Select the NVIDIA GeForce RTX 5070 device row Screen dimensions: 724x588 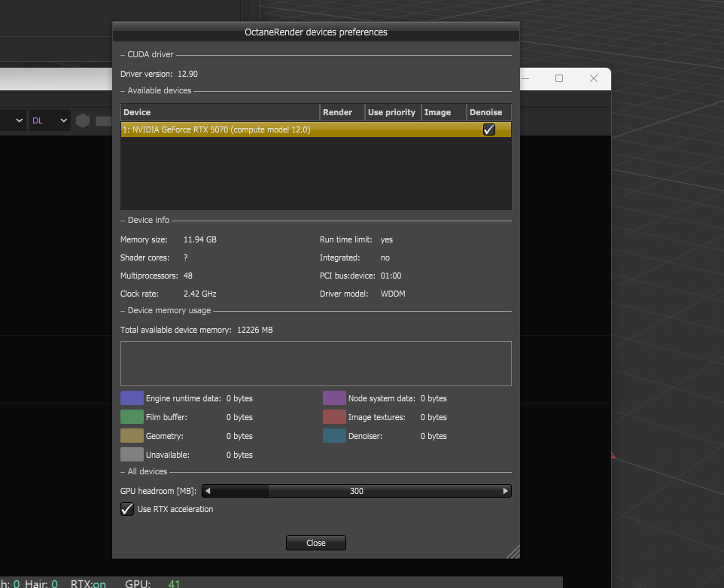click(x=316, y=129)
